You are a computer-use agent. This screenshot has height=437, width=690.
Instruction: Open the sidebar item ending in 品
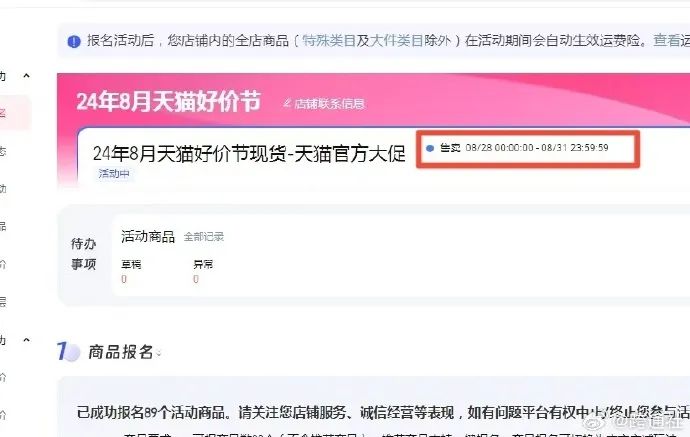(3, 226)
